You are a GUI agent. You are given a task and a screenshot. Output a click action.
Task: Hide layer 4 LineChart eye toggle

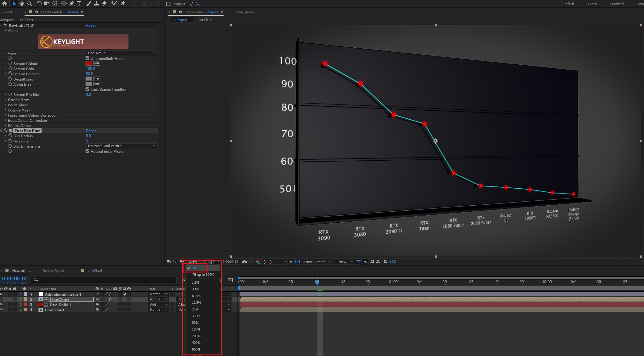2,310
